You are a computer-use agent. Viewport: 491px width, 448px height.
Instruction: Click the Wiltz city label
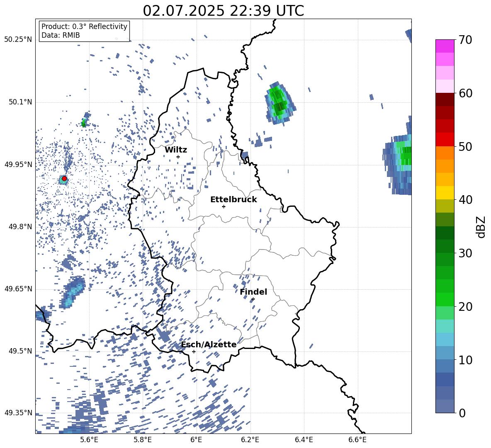[176, 150]
